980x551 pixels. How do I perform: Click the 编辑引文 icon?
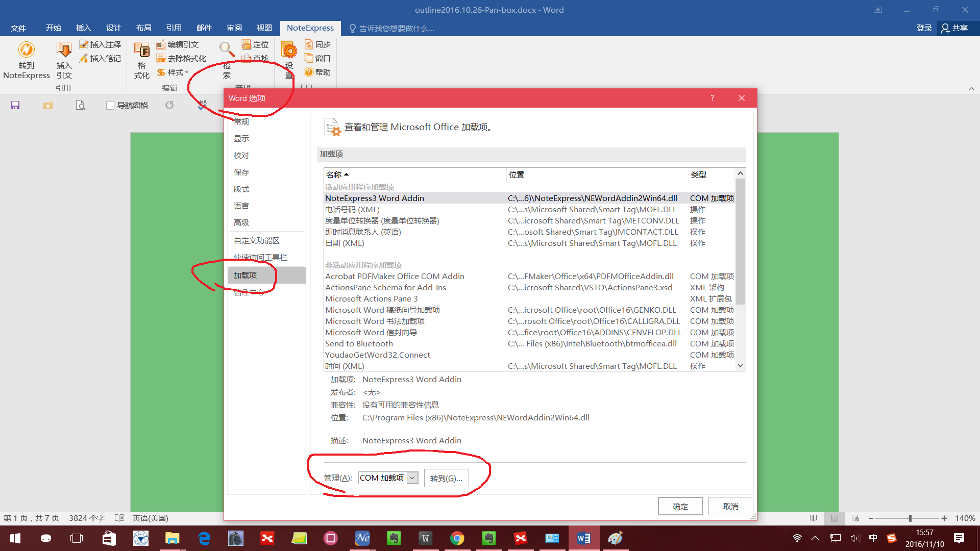click(x=178, y=45)
